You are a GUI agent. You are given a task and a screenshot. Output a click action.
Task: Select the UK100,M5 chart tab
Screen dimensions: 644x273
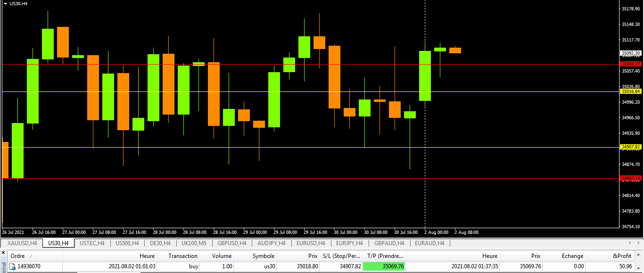194,243
